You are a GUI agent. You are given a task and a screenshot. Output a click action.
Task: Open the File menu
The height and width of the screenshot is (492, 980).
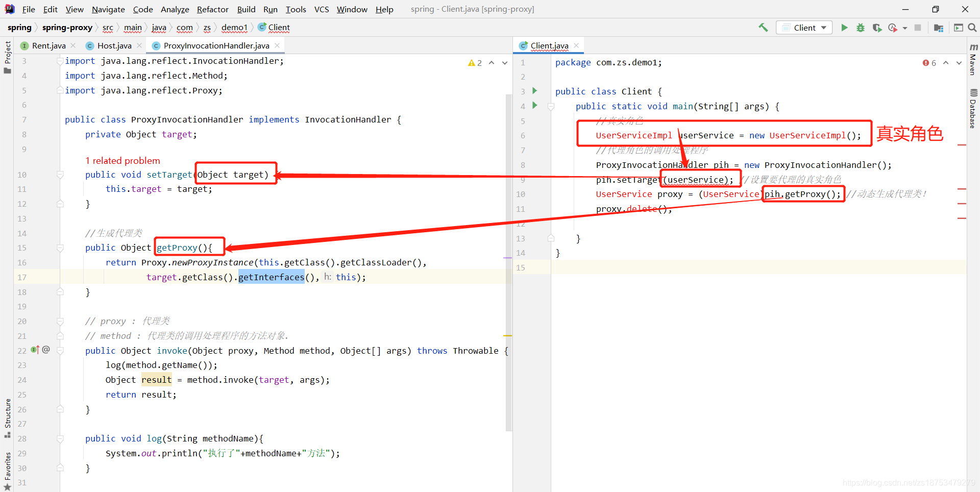point(29,9)
